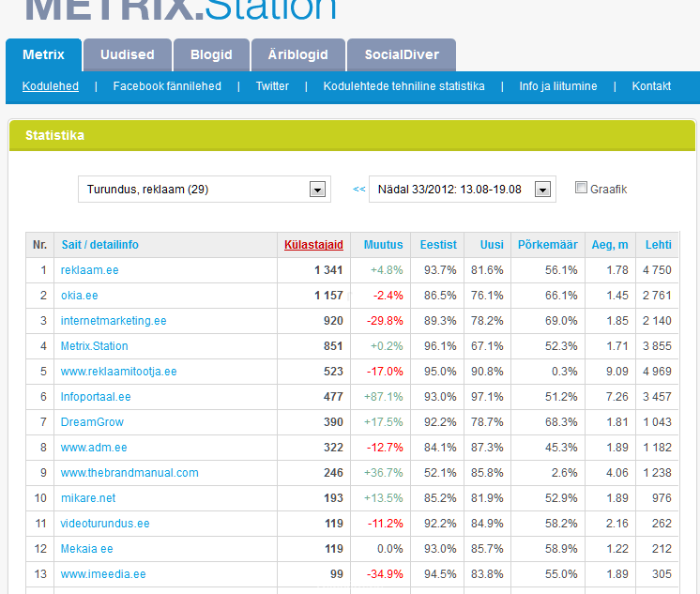Select the -29.8% change value

(385, 321)
